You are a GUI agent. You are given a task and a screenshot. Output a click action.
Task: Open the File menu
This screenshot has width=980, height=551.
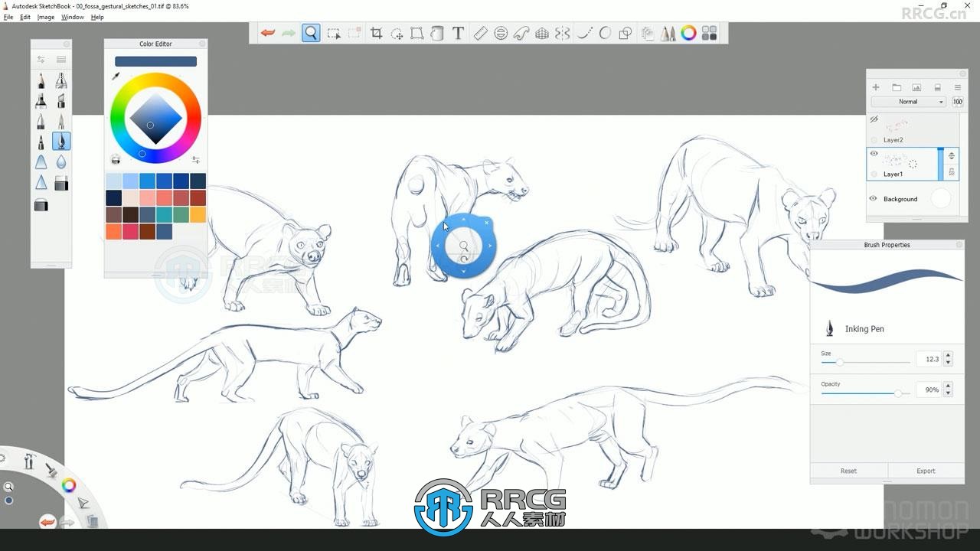point(8,17)
